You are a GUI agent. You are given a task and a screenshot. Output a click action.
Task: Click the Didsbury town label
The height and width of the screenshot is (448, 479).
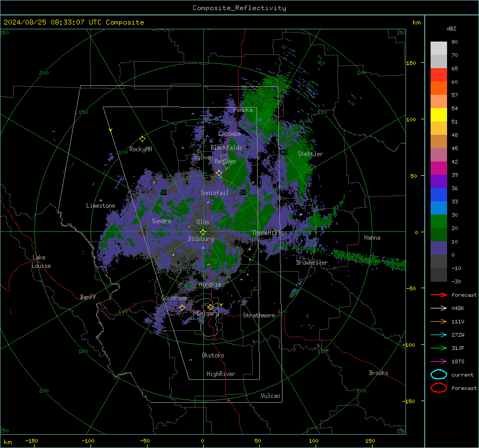point(201,239)
